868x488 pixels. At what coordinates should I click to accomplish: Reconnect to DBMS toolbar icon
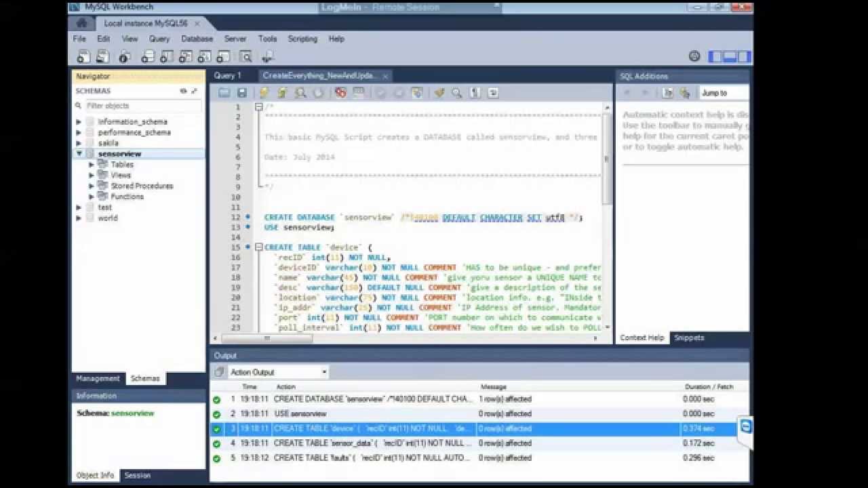coord(268,57)
